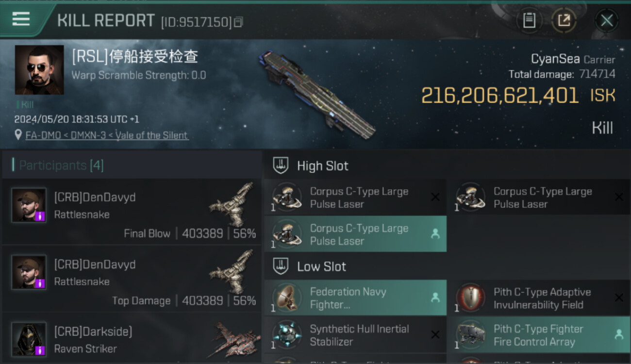Click the first Corpus C-Type Pulse Laser icon

pos(286,198)
